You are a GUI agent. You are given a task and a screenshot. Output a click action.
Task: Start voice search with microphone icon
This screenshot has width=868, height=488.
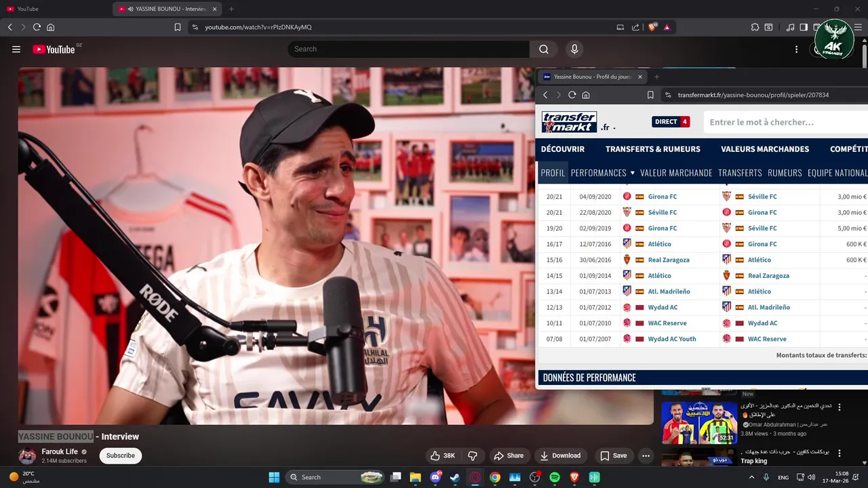[x=574, y=49]
